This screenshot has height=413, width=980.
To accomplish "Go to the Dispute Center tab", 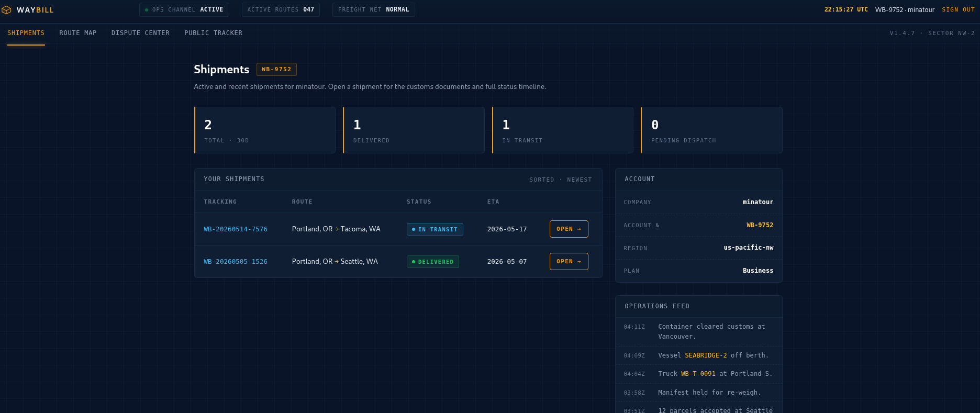I will tap(140, 33).
